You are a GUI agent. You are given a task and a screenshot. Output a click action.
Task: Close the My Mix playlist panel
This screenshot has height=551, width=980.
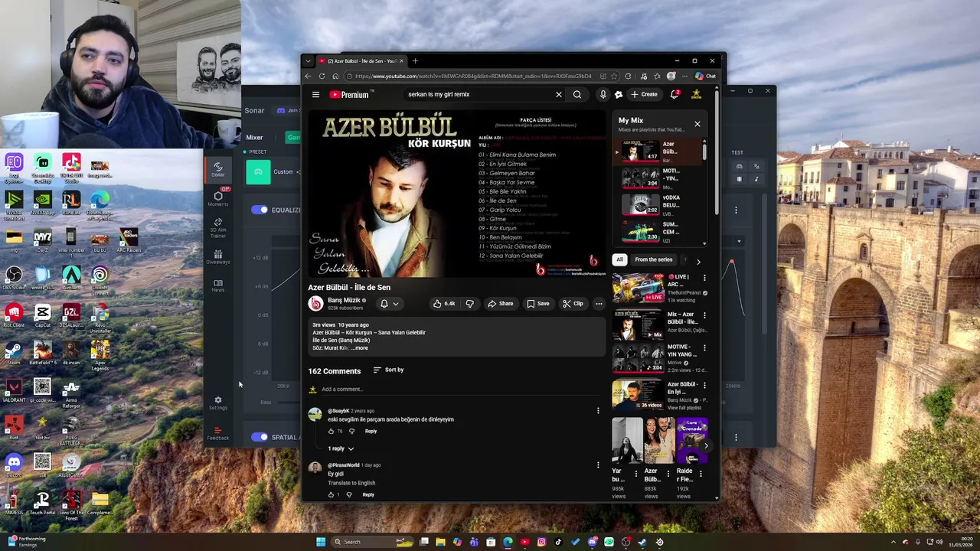click(x=697, y=124)
